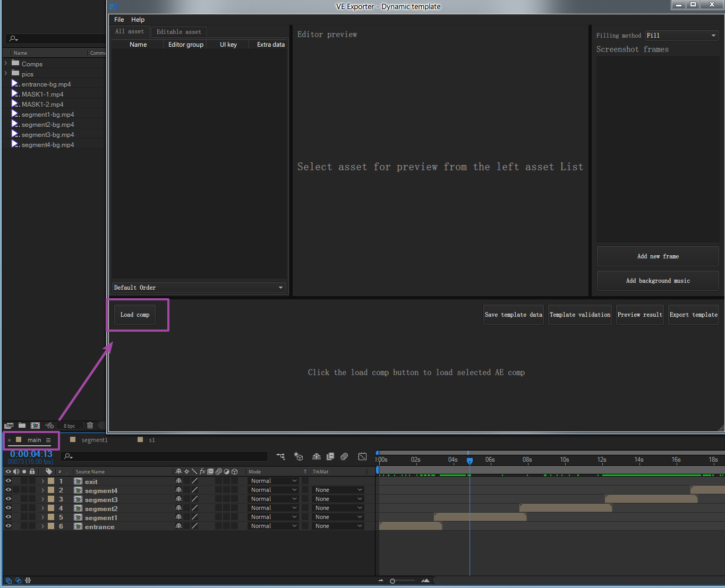Open the Default Order dropdown
Viewport: 725px width, 588px height.
point(199,288)
